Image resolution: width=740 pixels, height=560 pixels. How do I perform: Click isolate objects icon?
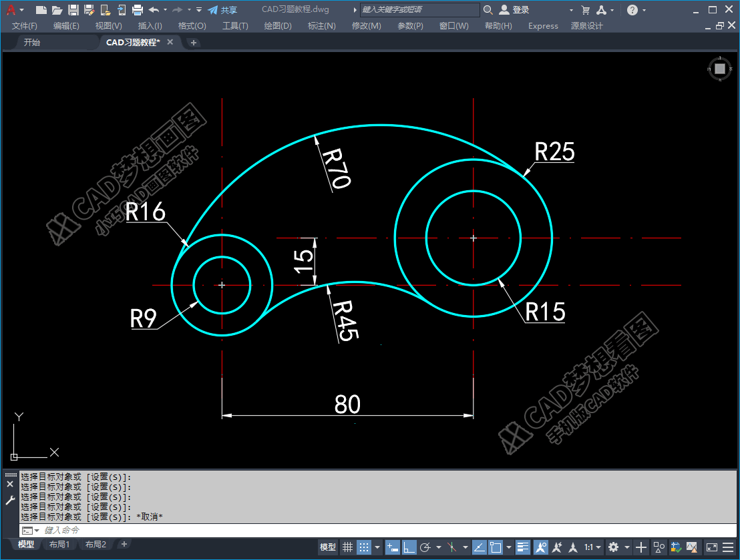[659, 547]
